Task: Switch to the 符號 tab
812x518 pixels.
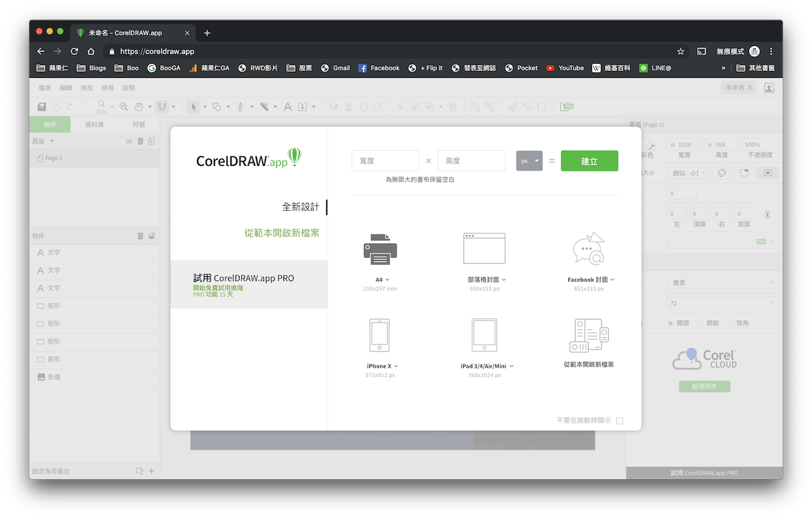Action: (139, 125)
